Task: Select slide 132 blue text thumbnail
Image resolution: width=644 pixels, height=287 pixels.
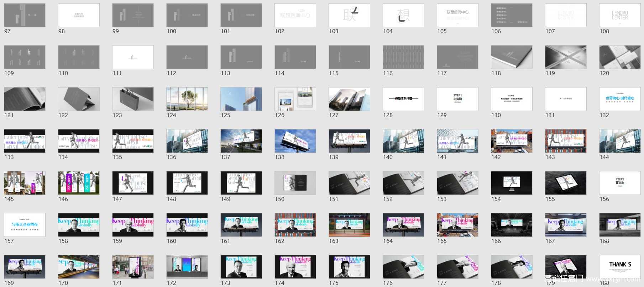Action: (x=620, y=99)
